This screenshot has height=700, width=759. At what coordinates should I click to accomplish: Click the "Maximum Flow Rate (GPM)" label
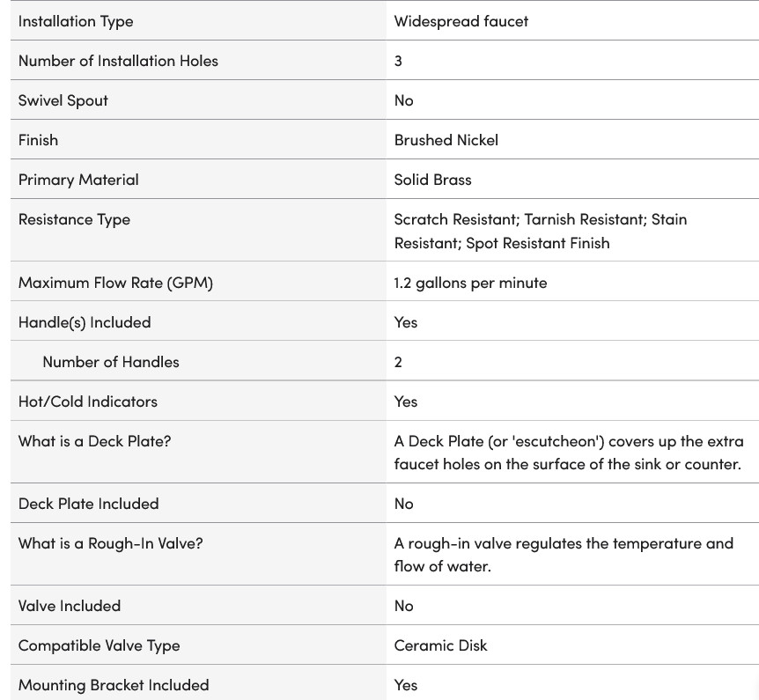pyautogui.click(x=115, y=283)
